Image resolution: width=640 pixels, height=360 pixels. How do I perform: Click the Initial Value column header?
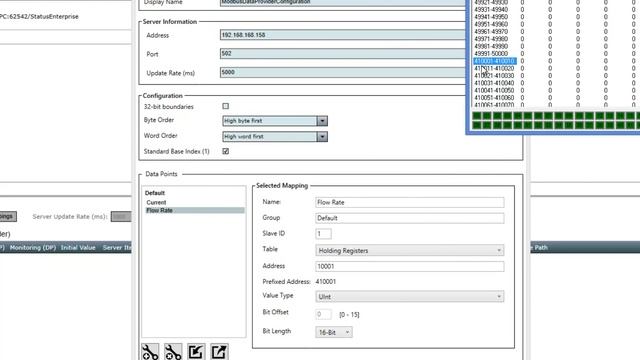tap(78, 247)
